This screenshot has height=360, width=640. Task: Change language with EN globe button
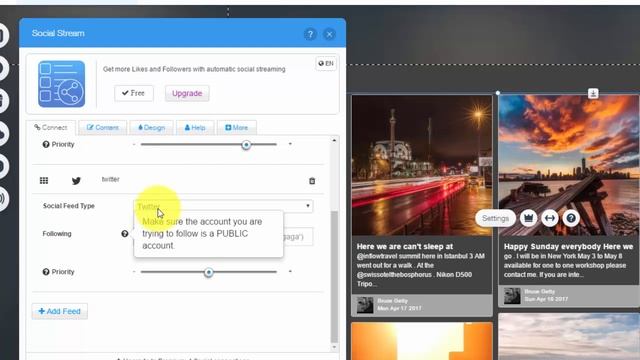click(326, 63)
